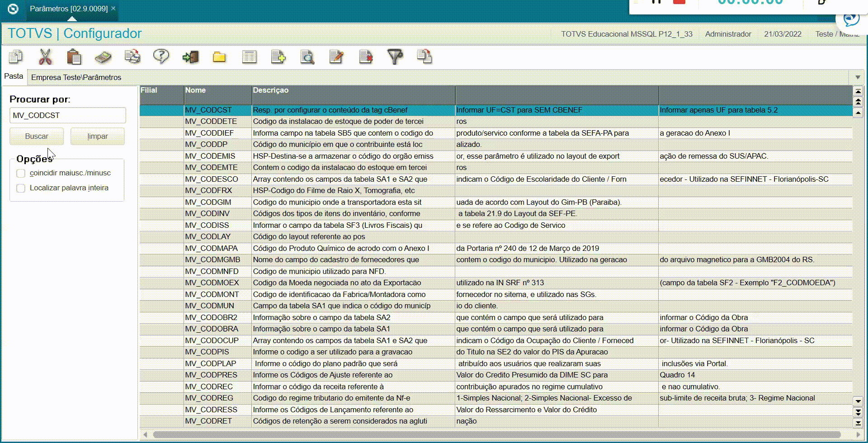The width and height of the screenshot is (868, 443).
Task: Select the Parâmetros [02.9.0099] tab
Action: tap(69, 9)
